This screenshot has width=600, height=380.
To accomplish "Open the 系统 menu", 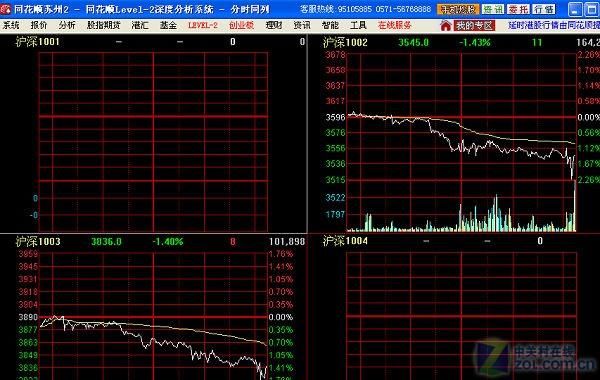I will [x=11, y=26].
